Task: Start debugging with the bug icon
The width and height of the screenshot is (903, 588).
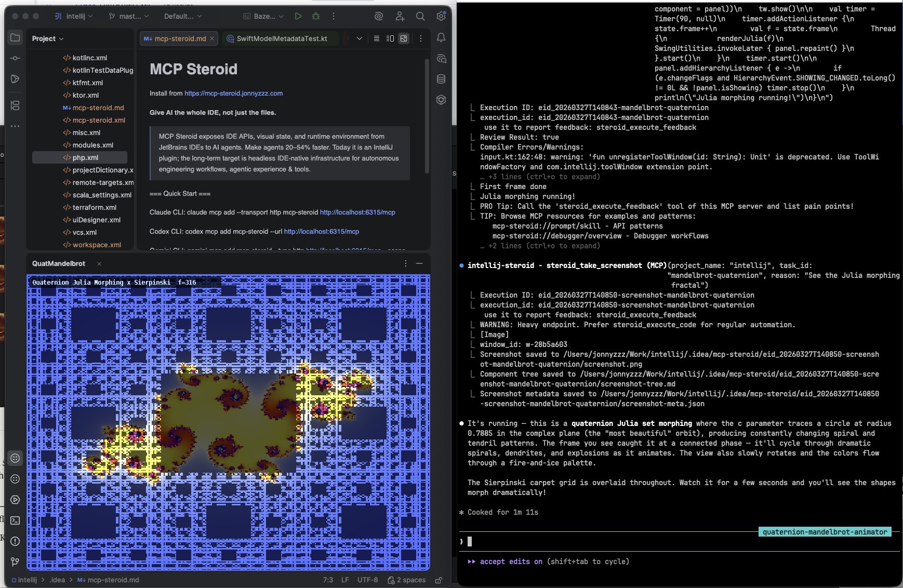Action: click(x=316, y=16)
